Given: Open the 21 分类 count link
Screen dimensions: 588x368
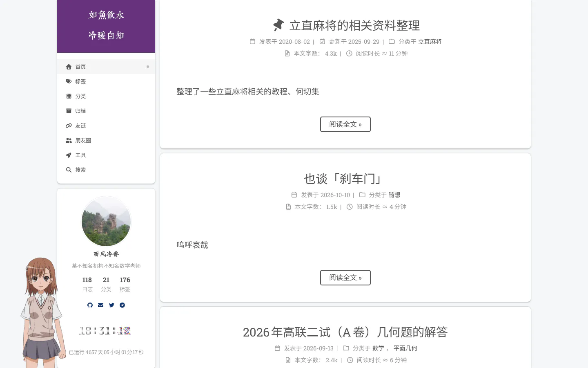Looking at the screenshot, I should tap(106, 284).
